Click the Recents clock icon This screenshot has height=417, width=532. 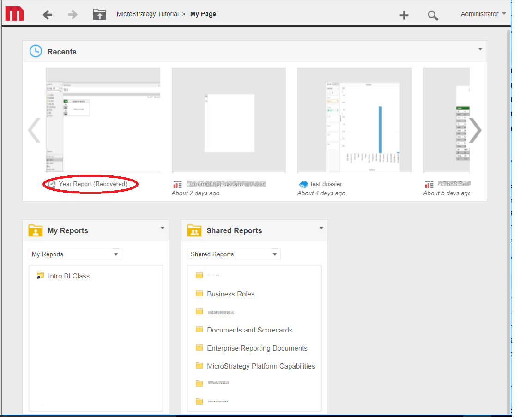click(x=36, y=51)
